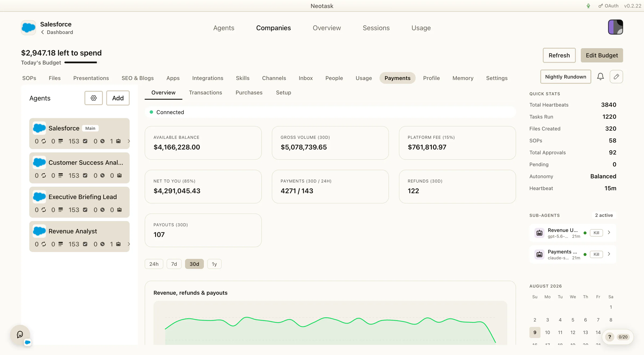This screenshot has width=644, height=355.
Task: Open the Nightly Rundown button
Action: 566,77
